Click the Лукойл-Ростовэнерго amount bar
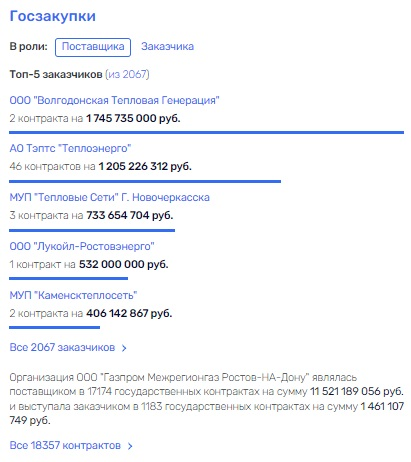Image resolution: width=411 pixels, height=462 pixels. [68, 278]
